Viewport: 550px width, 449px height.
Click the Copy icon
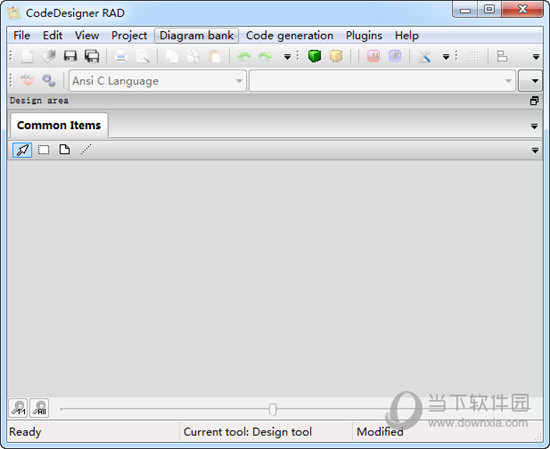click(x=172, y=56)
